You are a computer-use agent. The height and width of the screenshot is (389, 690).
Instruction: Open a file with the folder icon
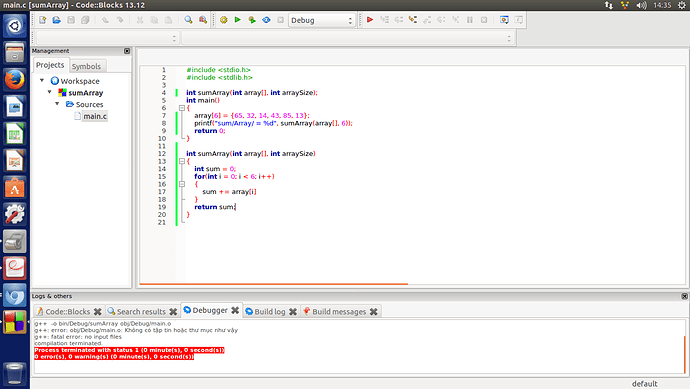coord(57,20)
